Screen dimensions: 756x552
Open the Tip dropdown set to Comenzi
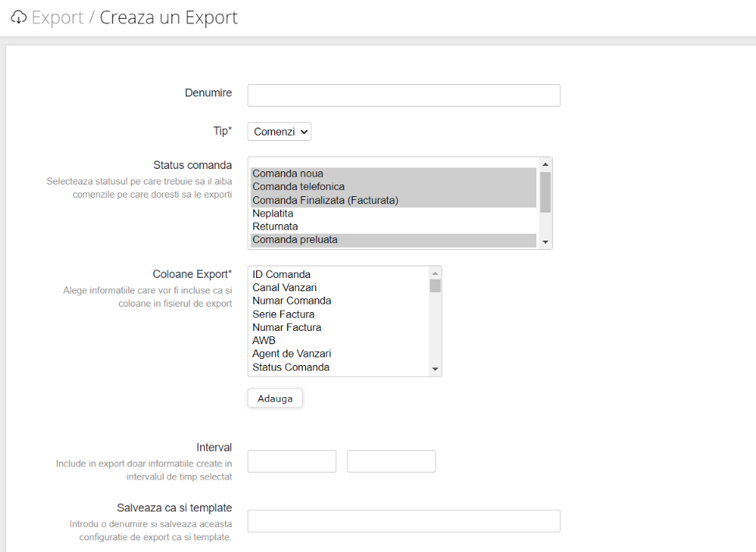[280, 132]
